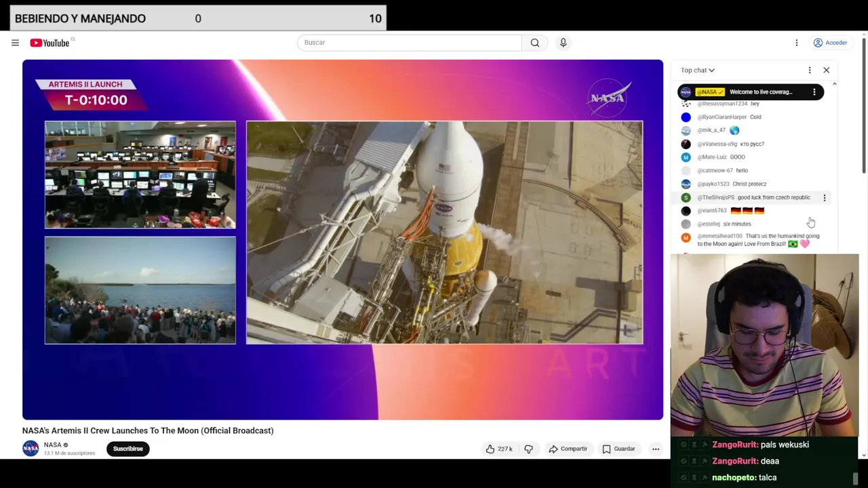Click the mission control room video feed
This screenshot has width=868, height=488.
140,175
